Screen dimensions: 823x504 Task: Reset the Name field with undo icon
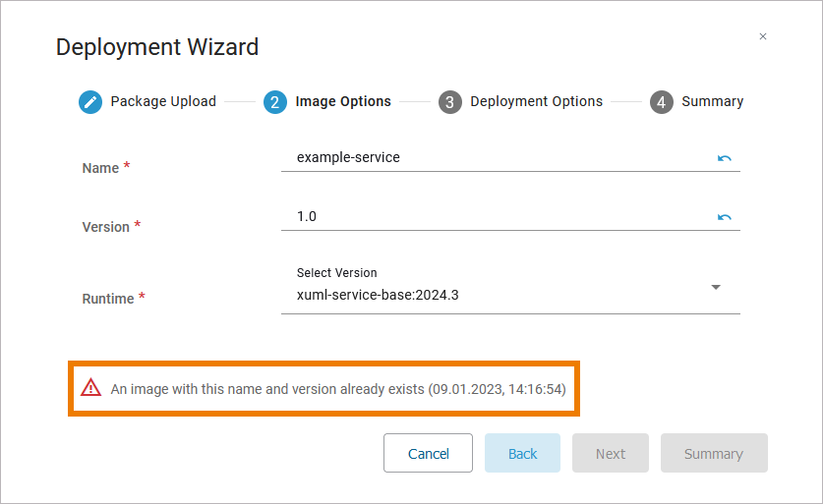[725, 158]
